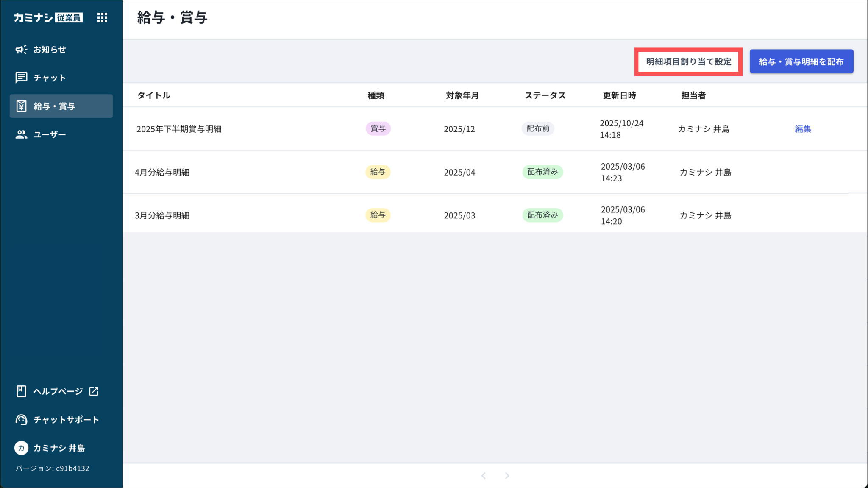Viewport: 868px width, 488px height.
Task: Open 明細項目割り当て設定 button
Action: tap(688, 62)
